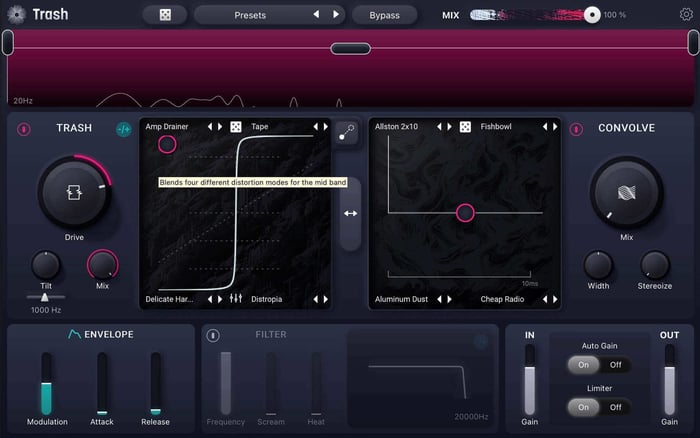Click the dimmed filter type icon in graph
The image size is (700, 438).
point(481,342)
